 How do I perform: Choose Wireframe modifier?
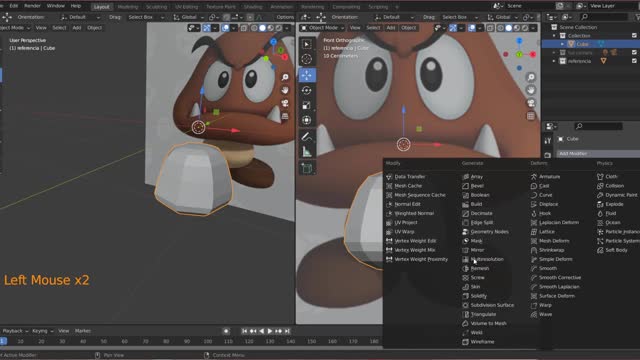pos(478,342)
